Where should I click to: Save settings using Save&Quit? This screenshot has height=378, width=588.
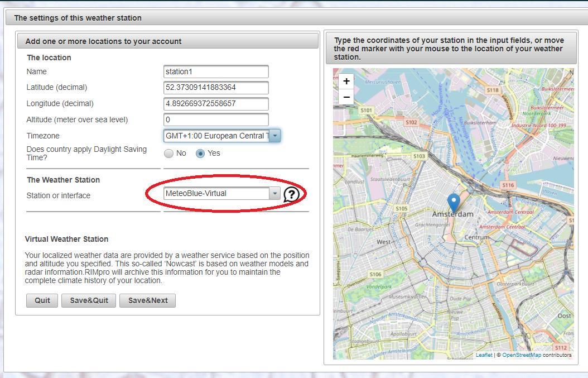point(88,300)
